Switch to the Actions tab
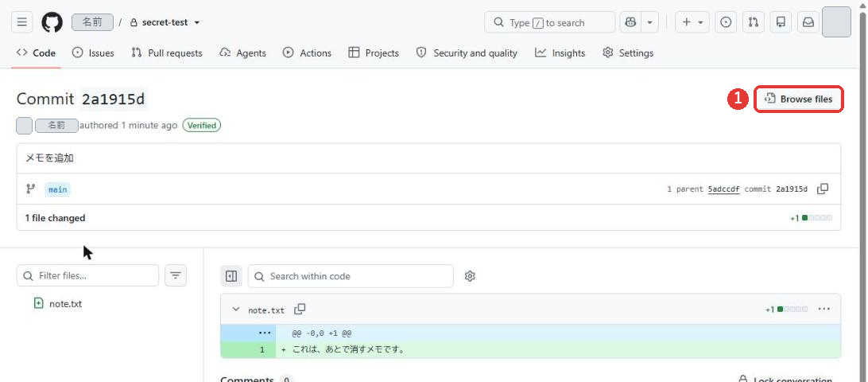 (308, 53)
